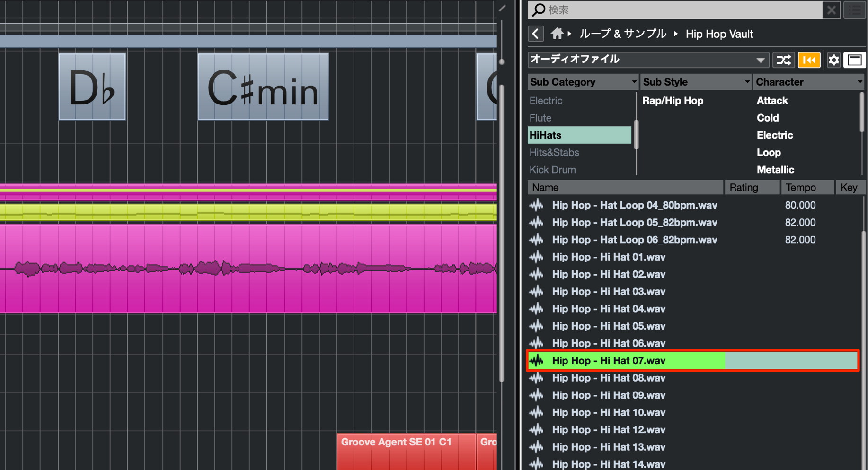
Task: Toggle the Metallic character filter
Action: click(775, 170)
